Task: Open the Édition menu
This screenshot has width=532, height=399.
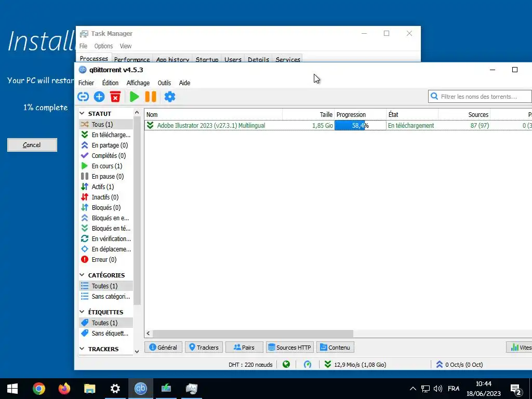Action: click(110, 83)
